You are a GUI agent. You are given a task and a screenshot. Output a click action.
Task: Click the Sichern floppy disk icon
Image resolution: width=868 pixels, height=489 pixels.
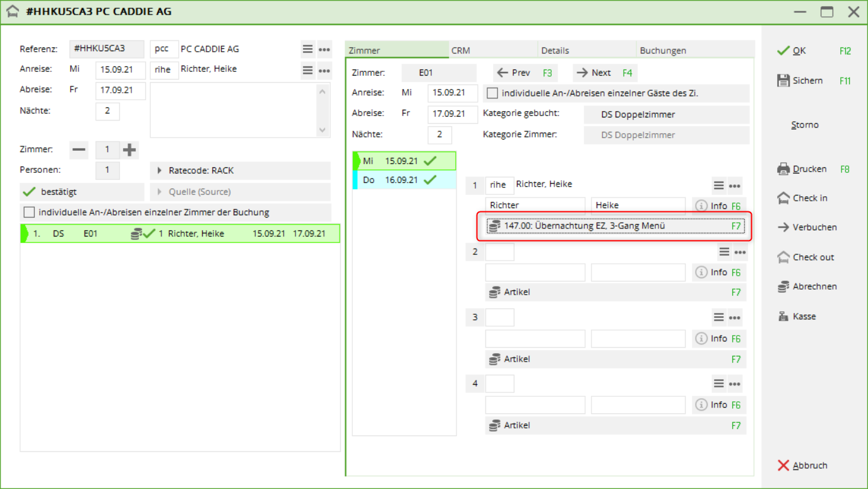(783, 80)
